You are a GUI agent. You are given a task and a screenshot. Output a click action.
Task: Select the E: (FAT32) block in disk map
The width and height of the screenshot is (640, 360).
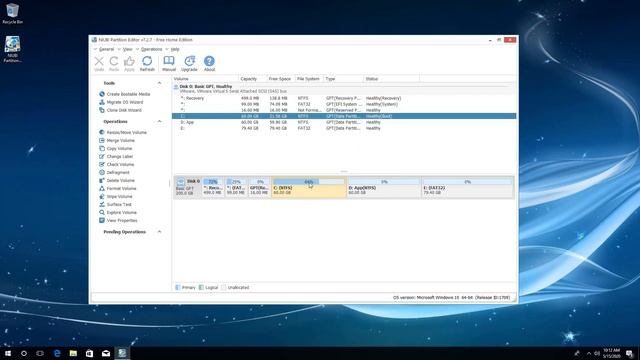coord(467,187)
